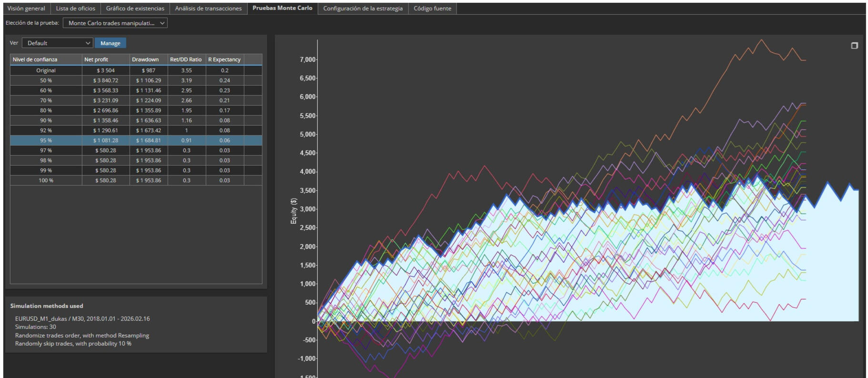
Task: Switch to the Visión general tab
Action: coord(26,9)
